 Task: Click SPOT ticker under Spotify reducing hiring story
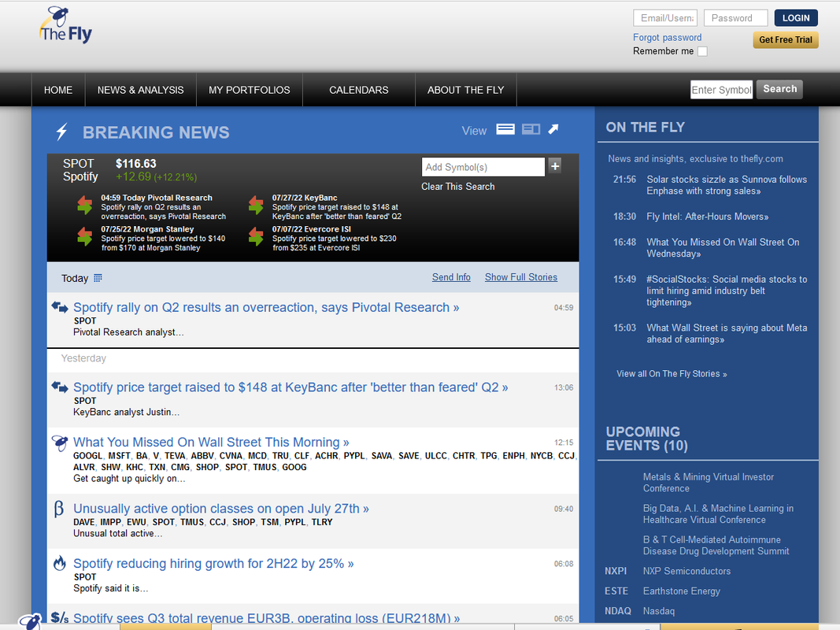(x=85, y=577)
